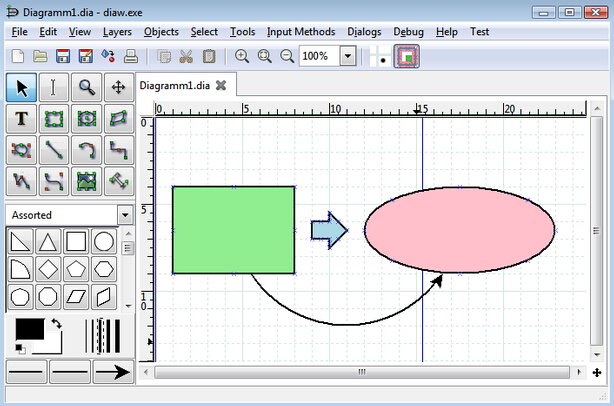Click the Zoom out icon
The image size is (614, 406).
[x=287, y=56]
